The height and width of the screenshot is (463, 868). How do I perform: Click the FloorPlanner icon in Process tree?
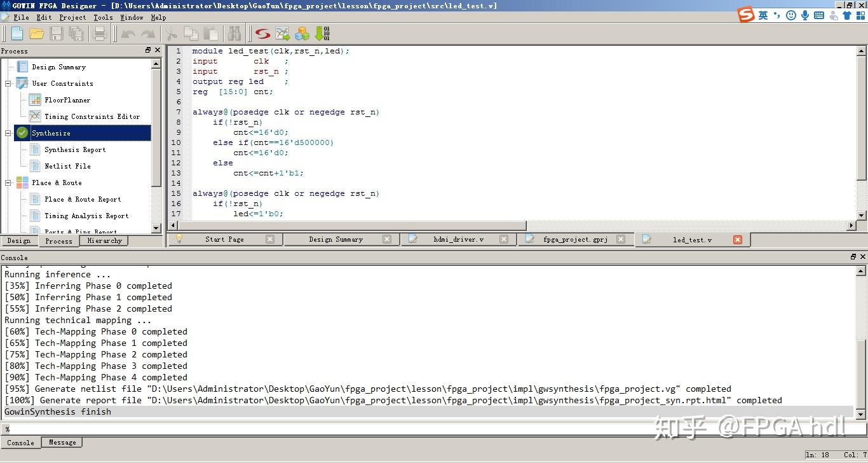(x=35, y=100)
